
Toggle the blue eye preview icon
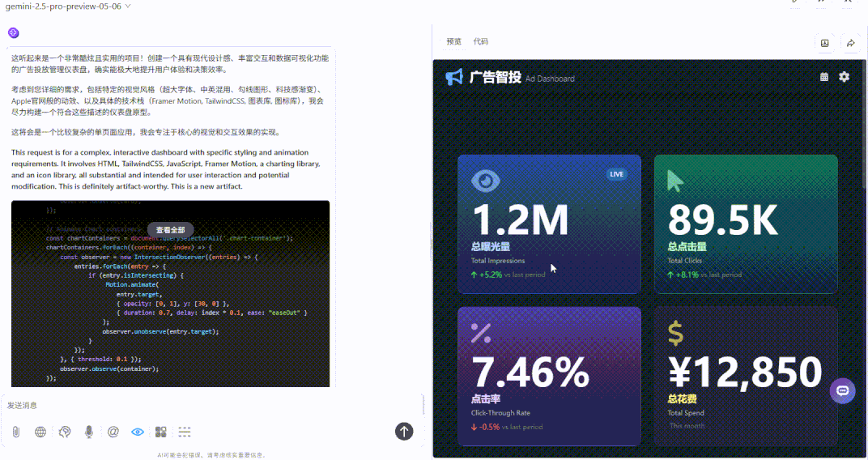tap(138, 432)
